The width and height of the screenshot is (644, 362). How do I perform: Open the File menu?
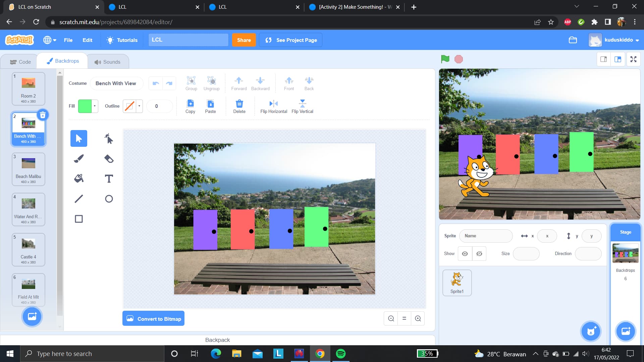click(68, 40)
